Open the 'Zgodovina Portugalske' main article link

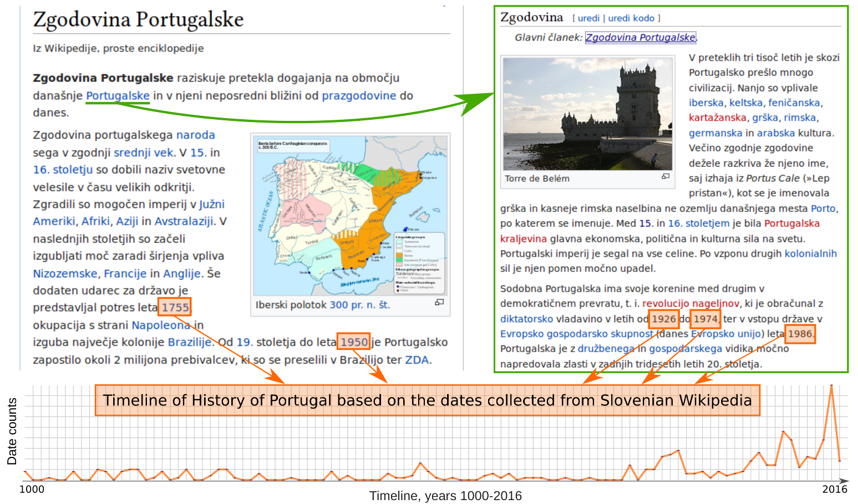tap(641, 38)
